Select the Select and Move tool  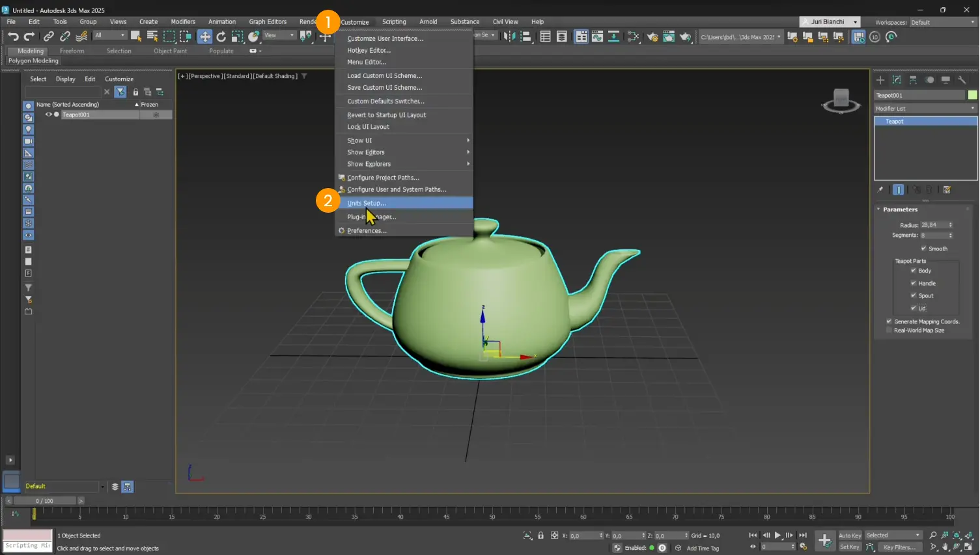(205, 37)
